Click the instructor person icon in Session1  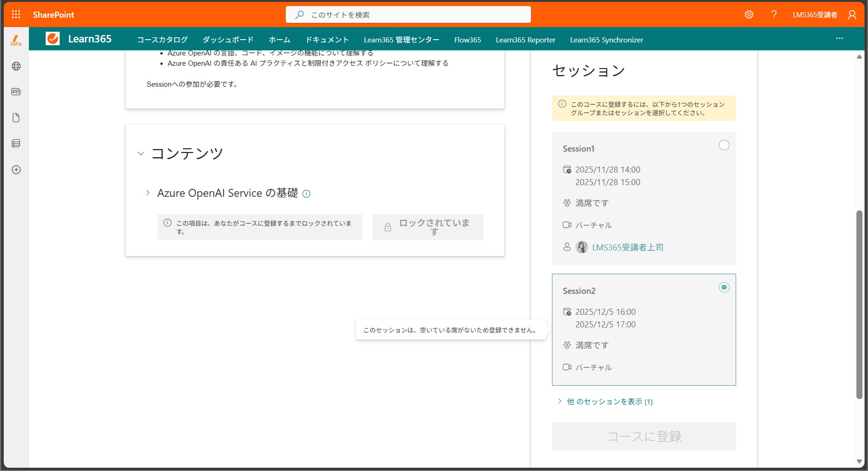[x=567, y=247]
